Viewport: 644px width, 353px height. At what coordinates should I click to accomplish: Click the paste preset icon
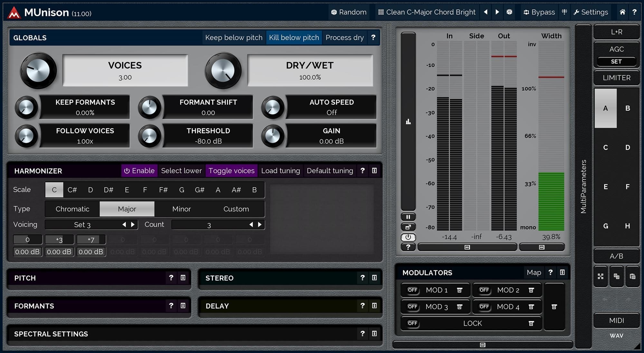pyautogui.click(x=632, y=276)
